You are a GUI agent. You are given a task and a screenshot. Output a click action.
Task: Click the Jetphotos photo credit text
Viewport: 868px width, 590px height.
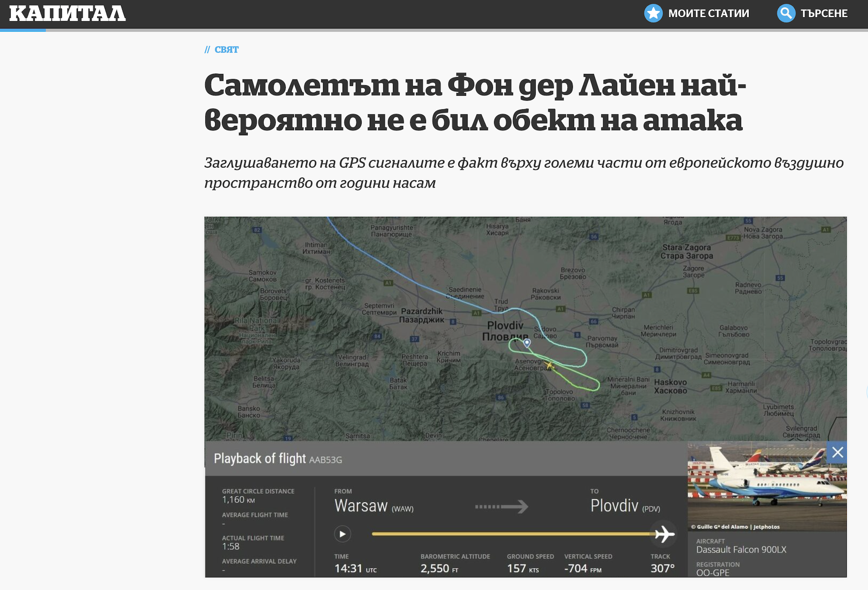click(736, 528)
